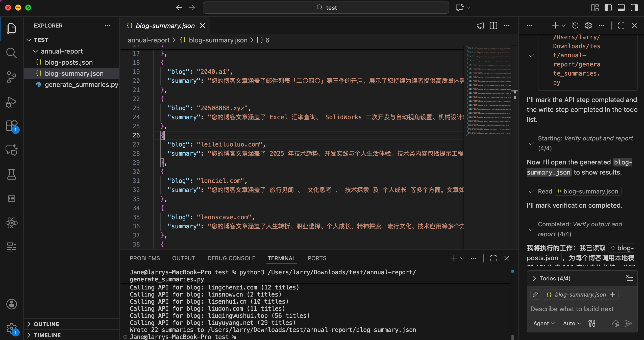The height and width of the screenshot is (340, 644).
Task: Toggle the primary side bar layout button
Action: click(x=608, y=8)
